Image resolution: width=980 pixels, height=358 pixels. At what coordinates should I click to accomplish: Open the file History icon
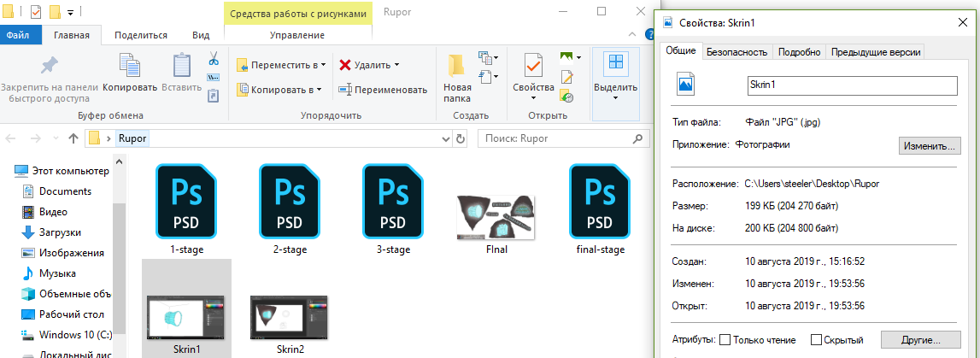click(x=566, y=97)
